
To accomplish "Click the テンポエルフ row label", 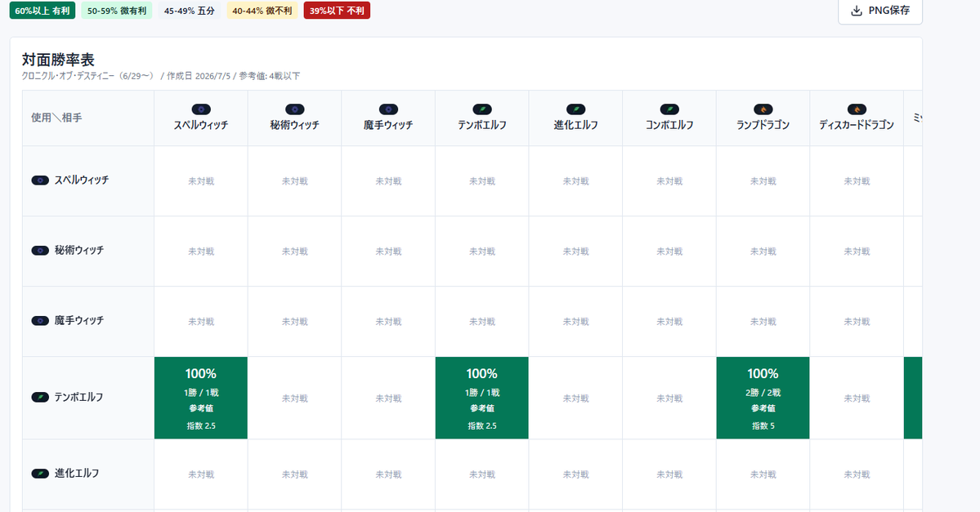I will 78,397.
